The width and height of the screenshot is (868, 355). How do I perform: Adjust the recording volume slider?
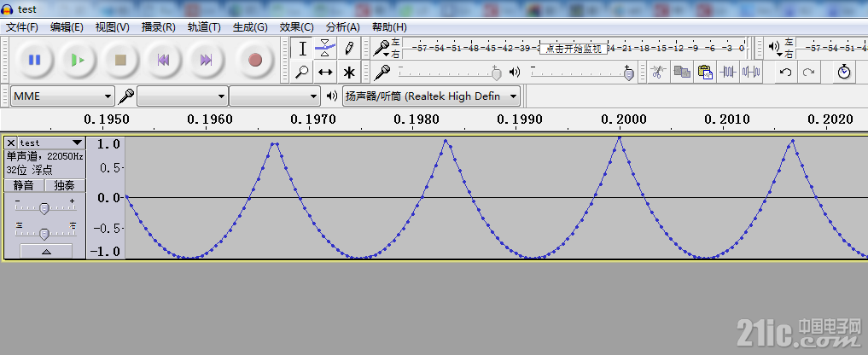click(450, 72)
